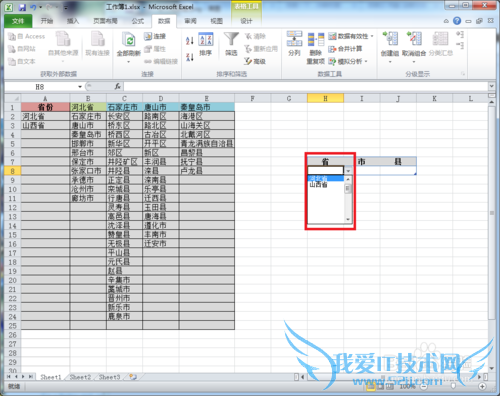Import data from Access (自 Access)
The width and height of the screenshot is (500, 396).
tap(26, 36)
